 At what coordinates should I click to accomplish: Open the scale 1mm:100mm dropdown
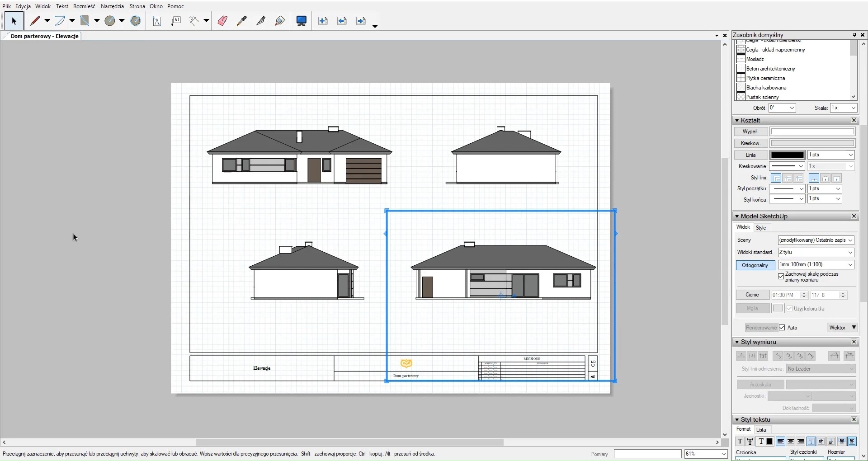point(816,264)
